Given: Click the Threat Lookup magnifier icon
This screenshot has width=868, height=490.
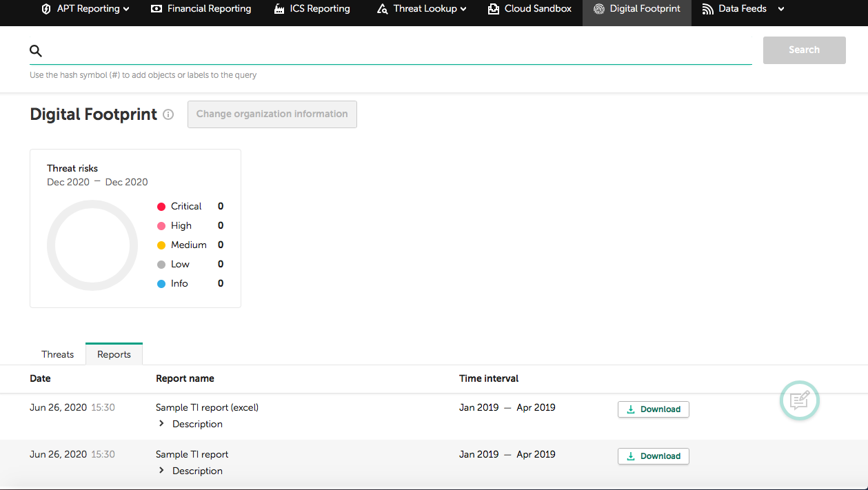Looking at the screenshot, I should coord(383,10).
